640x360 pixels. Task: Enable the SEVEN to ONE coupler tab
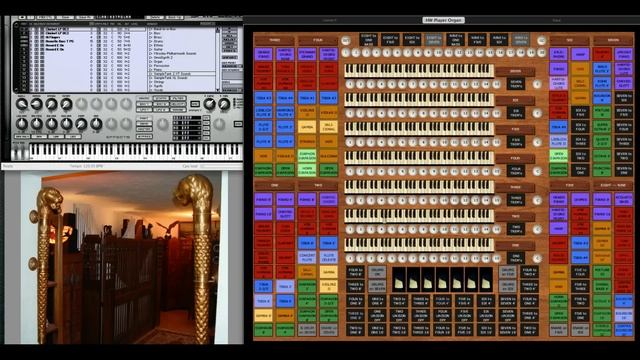624,171
